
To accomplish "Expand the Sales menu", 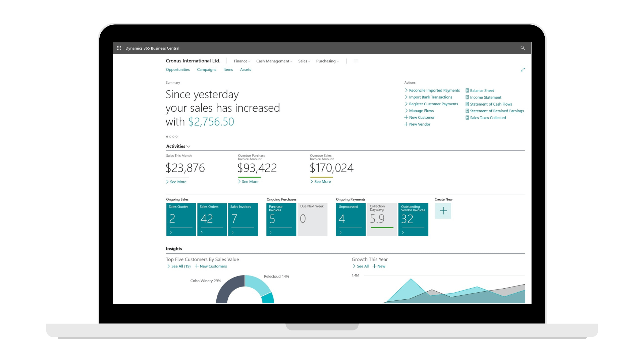I will coord(304,61).
